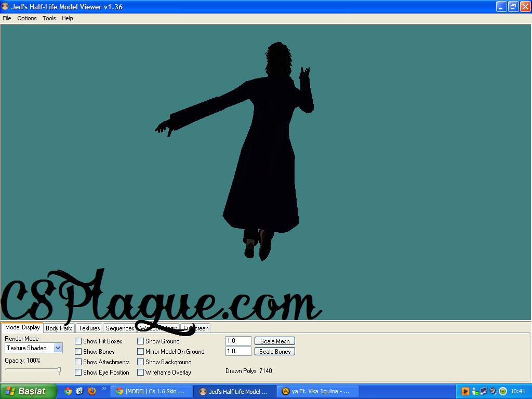Open the second Quick Launch icon beside Chrome

[80, 391]
